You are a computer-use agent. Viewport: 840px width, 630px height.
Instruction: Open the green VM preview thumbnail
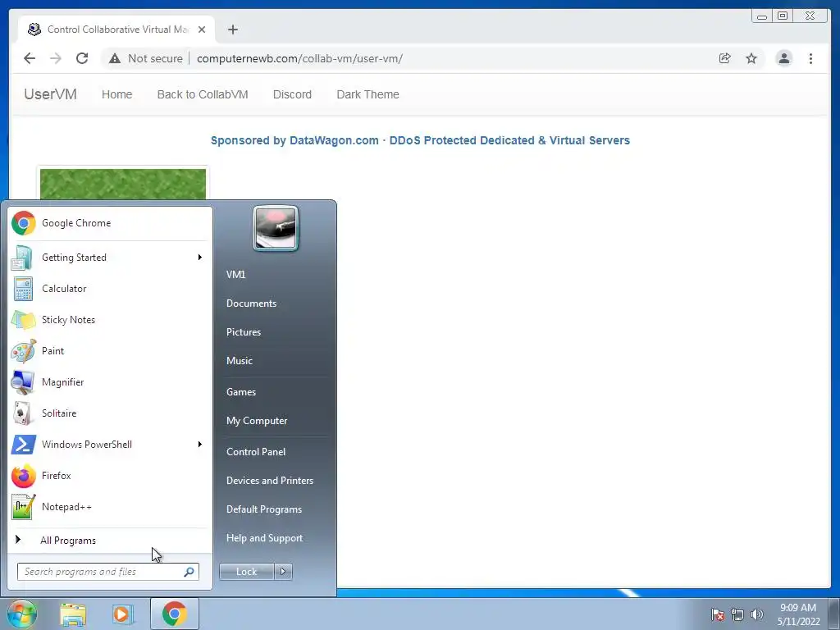tap(123, 185)
